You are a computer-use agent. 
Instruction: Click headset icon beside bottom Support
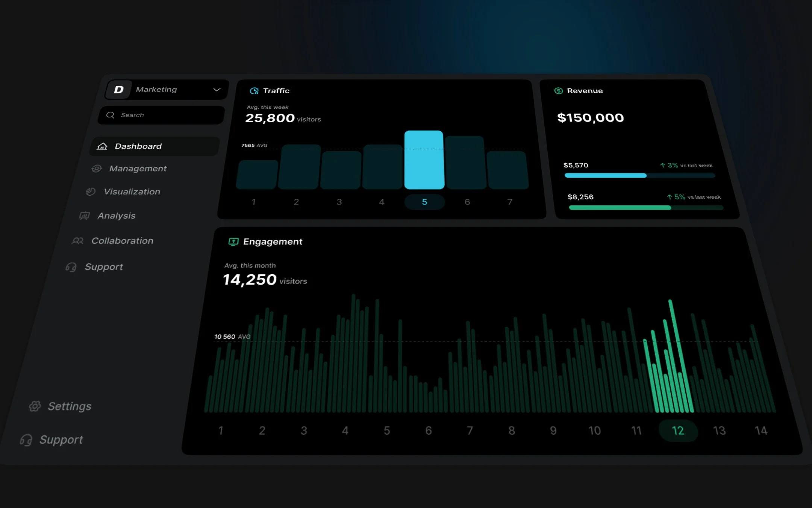(26, 440)
